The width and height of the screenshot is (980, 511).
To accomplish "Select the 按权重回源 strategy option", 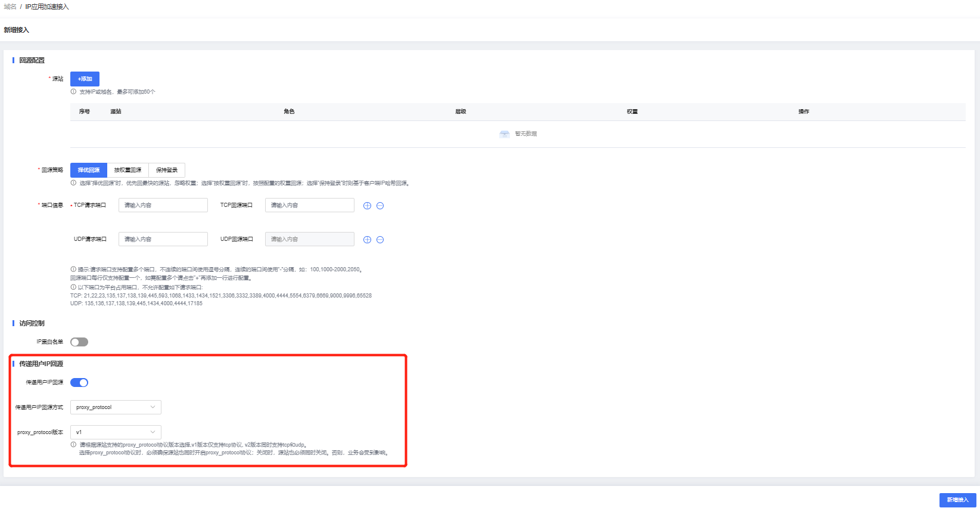I will click(x=128, y=170).
